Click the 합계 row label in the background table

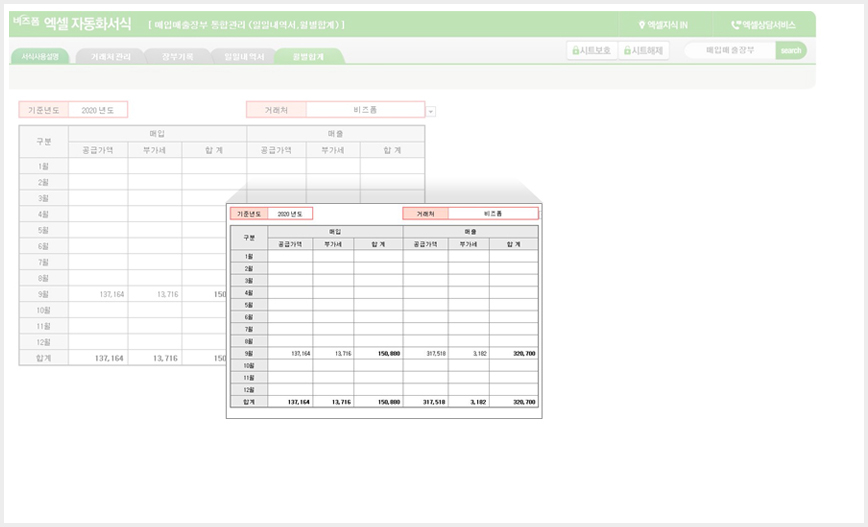pos(44,358)
